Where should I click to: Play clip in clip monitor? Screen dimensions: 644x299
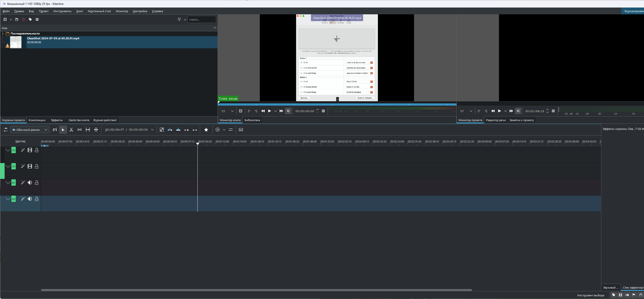pyautogui.click(x=269, y=111)
